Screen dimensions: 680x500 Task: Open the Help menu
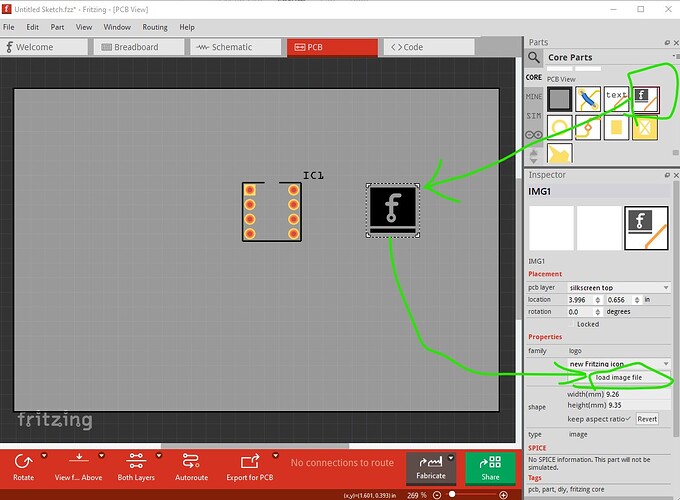[x=187, y=27]
